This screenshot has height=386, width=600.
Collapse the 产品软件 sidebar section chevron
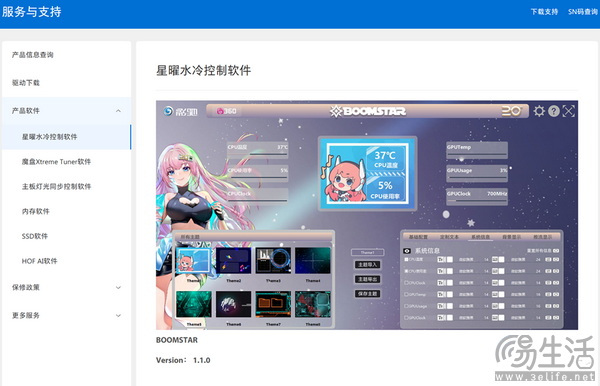[x=118, y=111]
